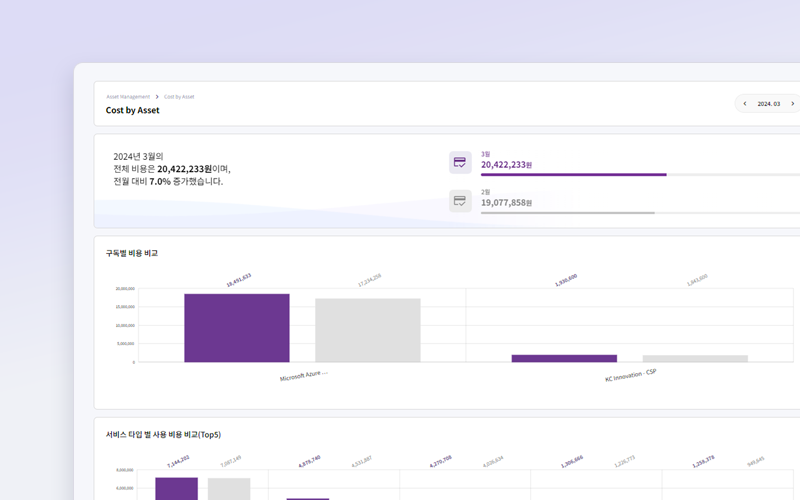Click the March cost card icon
Screen dimensions: 800x500
460,162
